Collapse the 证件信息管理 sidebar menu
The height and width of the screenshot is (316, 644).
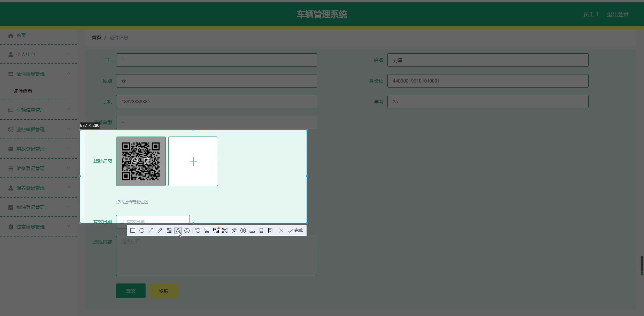(x=39, y=74)
